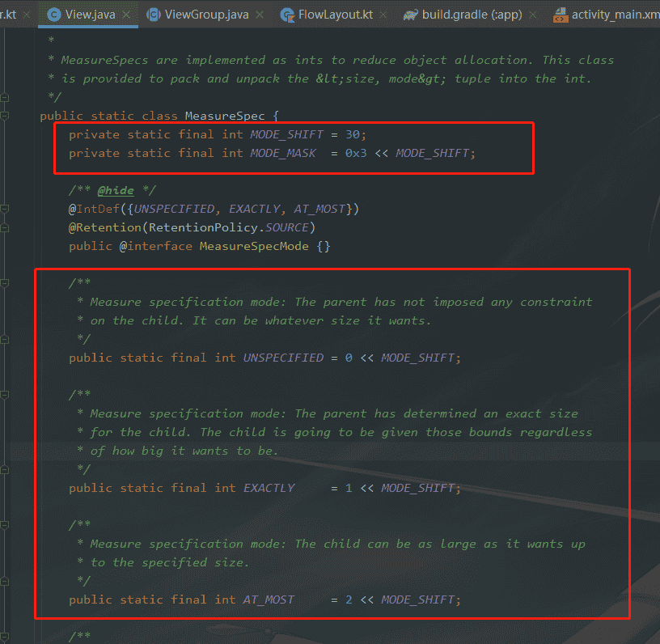
Task: Open the ViewGroup.java tab
Action: (x=205, y=15)
